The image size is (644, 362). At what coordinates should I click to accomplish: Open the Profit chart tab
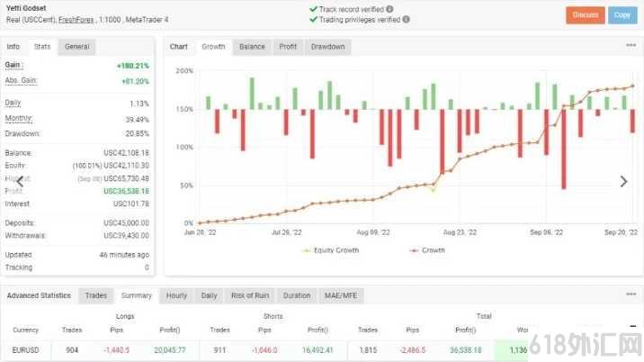(x=288, y=47)
